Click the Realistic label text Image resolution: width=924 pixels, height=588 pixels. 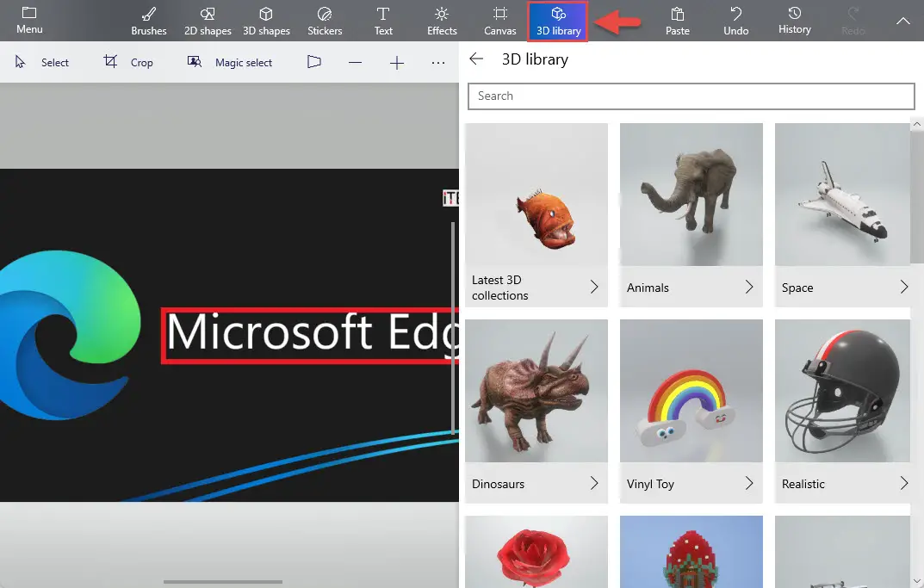point(803,484)
